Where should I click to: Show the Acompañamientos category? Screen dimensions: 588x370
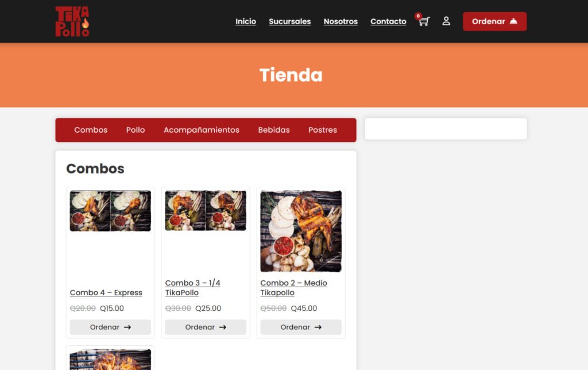[x=202, y=130]
